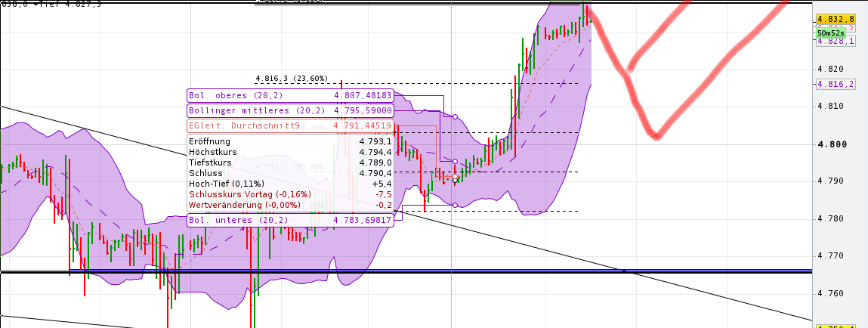Click the lower Bollinger band crosshair marker circle

[x=455, y=205]
